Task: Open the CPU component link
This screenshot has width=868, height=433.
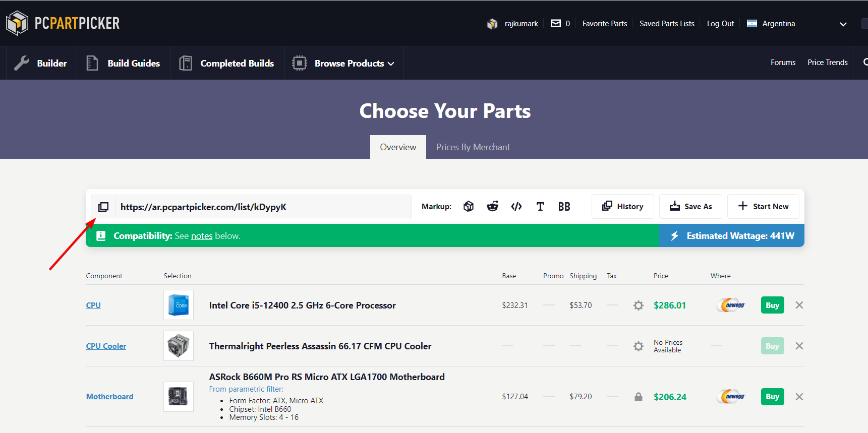Action: point(93,305)
